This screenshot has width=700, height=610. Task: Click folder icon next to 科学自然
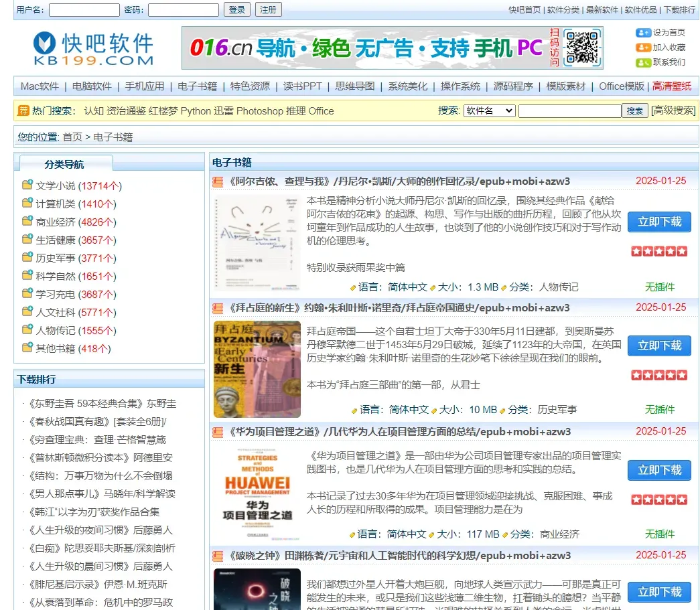(27, 275)
